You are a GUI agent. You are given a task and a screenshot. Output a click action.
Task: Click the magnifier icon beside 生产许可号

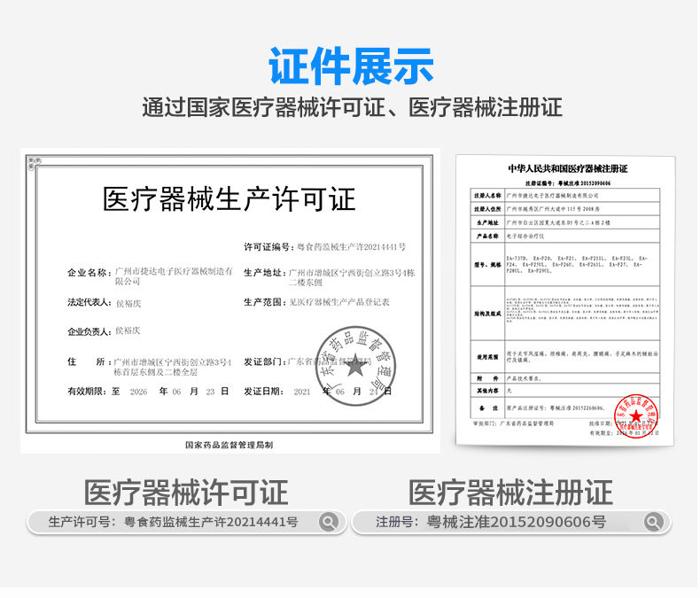[x=328, y=522]
